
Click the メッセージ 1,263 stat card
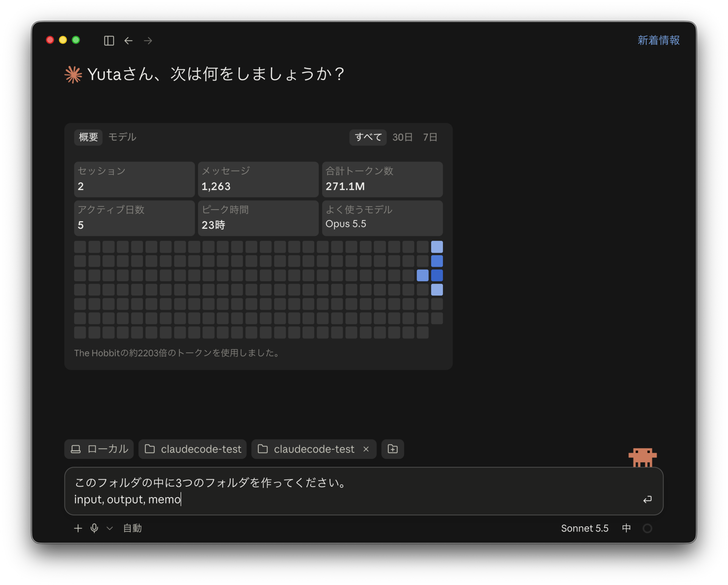258,179
